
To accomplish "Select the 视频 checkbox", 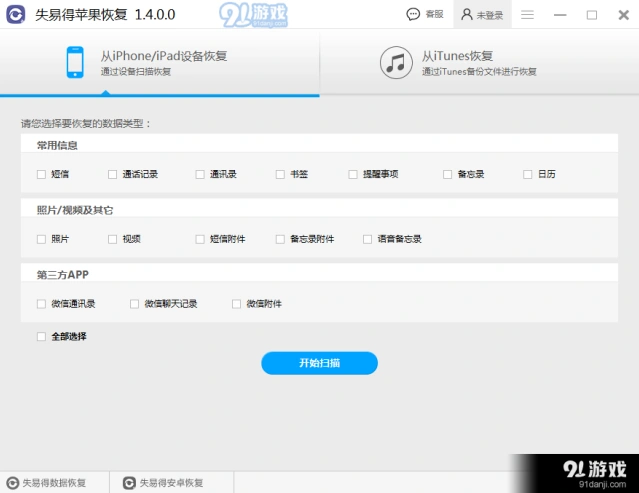I will [112, 239].
